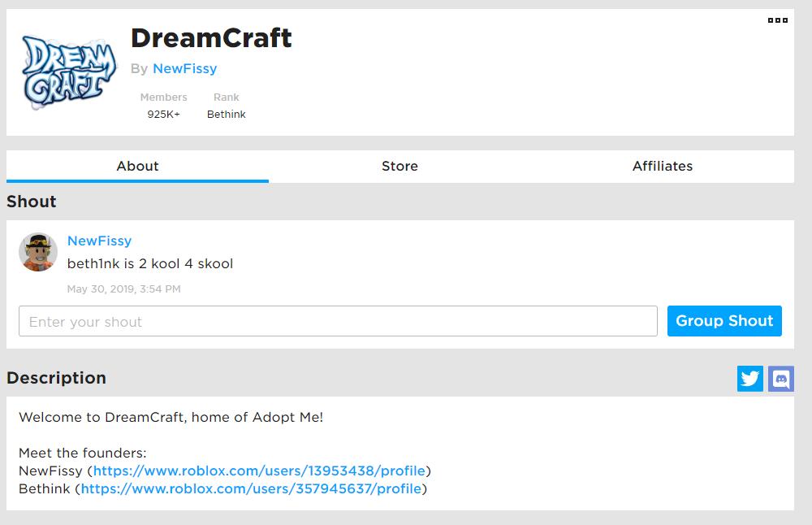812x525 pixels.
Task: Open the group's Twitter link icon
Action: 749,379
